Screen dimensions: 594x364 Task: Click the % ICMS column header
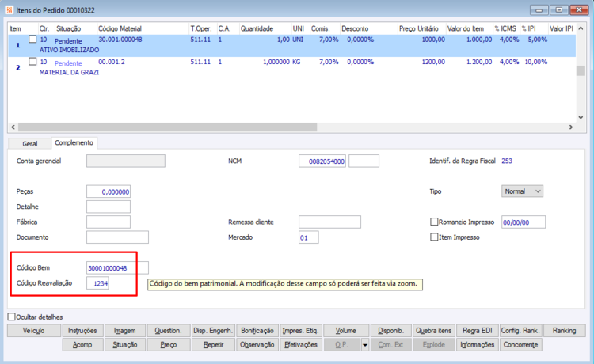[506, 28]
